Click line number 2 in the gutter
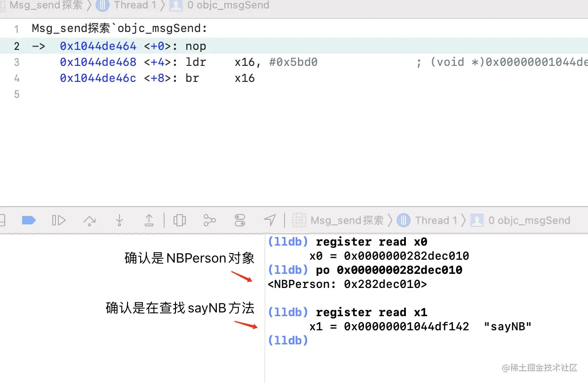Viewport: 588px width, 383px height. tap(16, 46)
